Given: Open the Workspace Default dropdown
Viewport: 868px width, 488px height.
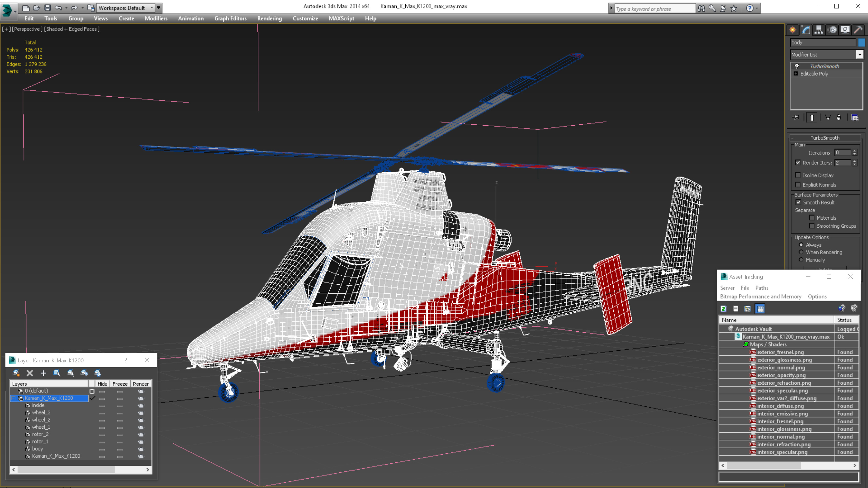Looking at the screenshot, I should click(126, 8).
